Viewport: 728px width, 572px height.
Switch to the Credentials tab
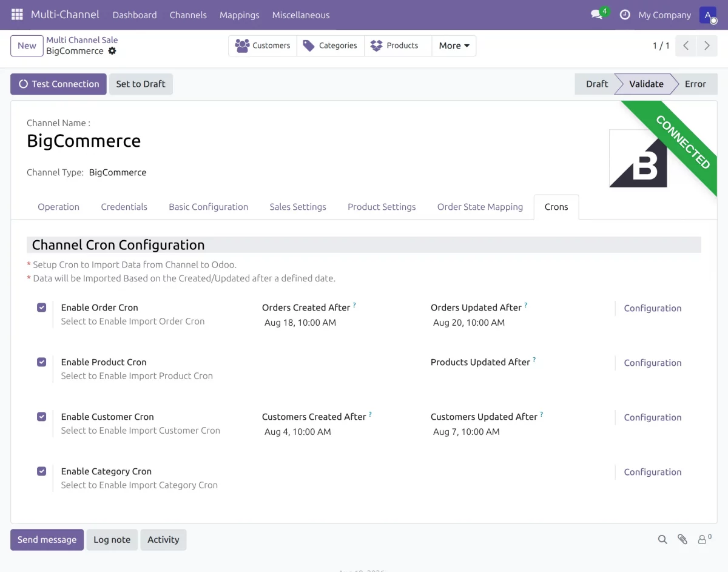(124, 207)
